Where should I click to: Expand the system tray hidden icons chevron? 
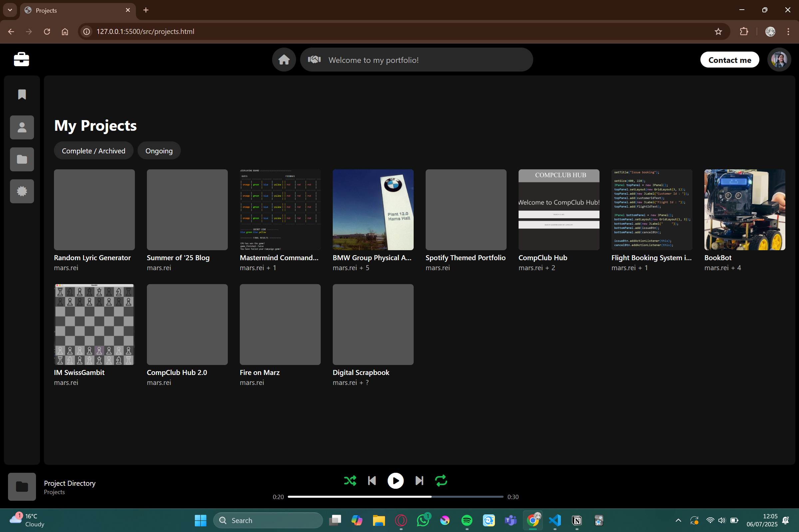(678, 520)
